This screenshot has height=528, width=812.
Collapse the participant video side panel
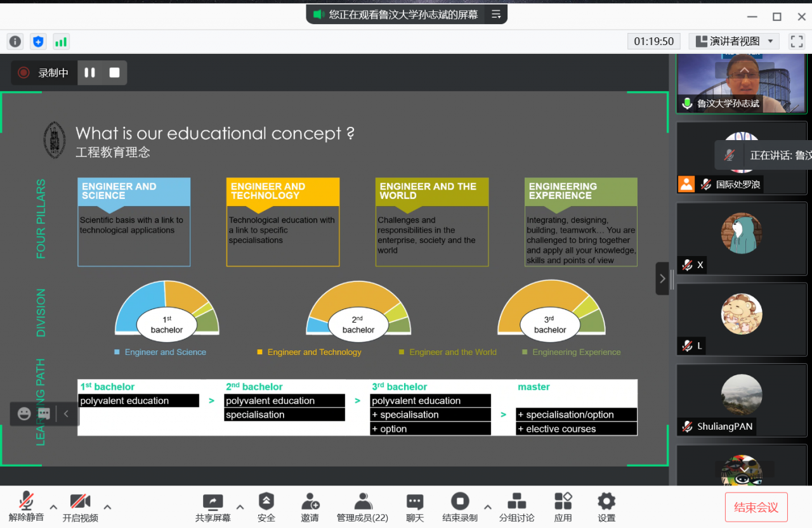662,278
